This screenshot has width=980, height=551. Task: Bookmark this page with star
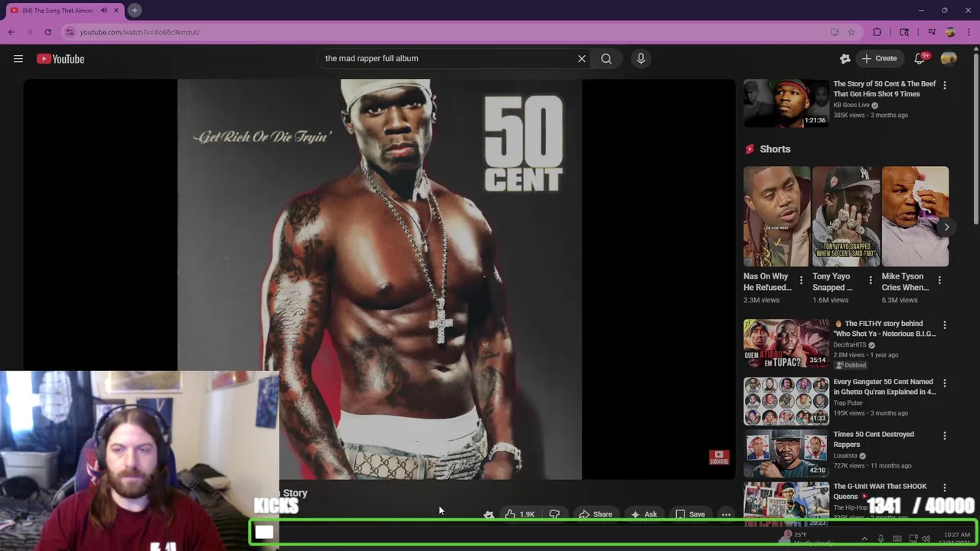point(851,32)
